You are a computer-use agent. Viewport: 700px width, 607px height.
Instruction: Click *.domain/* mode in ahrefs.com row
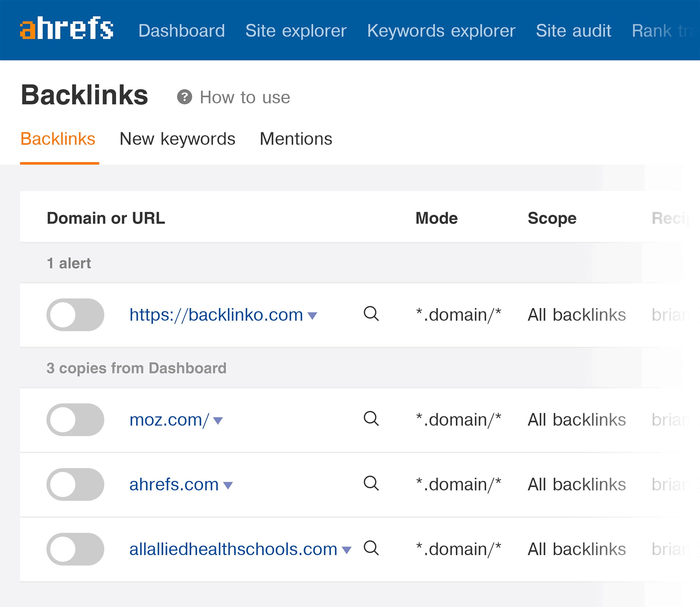[459, 485]
